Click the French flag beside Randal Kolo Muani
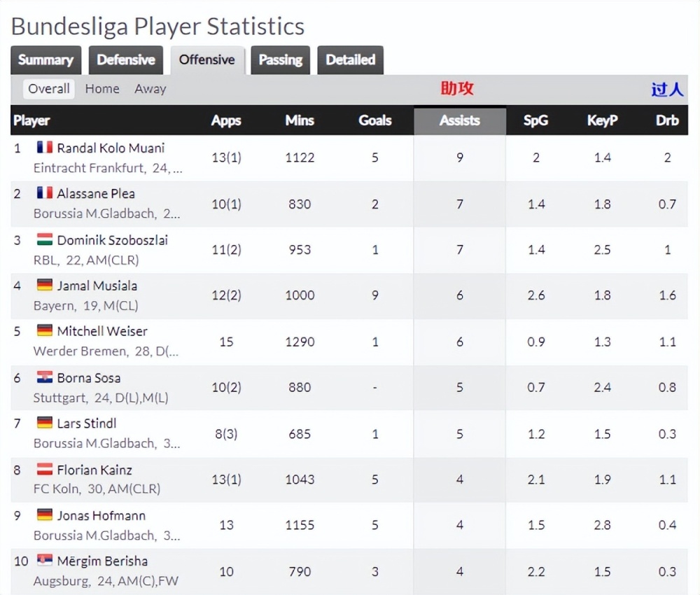Screen dimensions: 700x595 click(45, 147)
